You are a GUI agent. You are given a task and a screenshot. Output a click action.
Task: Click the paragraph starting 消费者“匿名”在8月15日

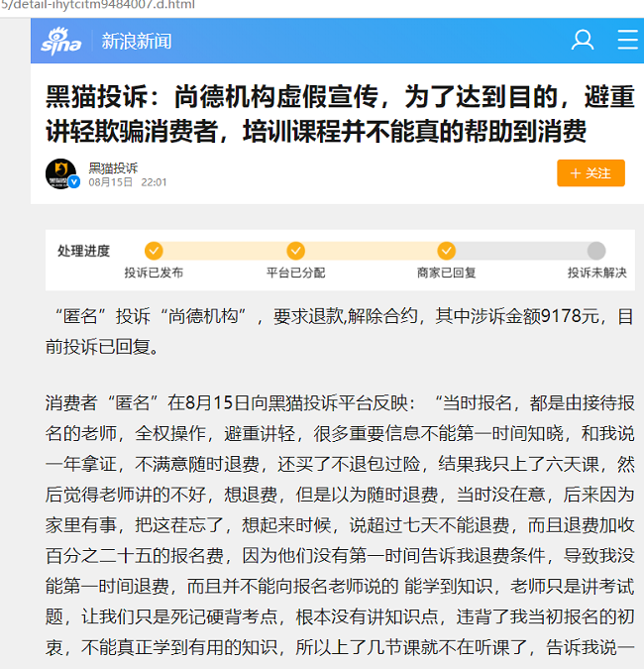[x=340, y=525]
